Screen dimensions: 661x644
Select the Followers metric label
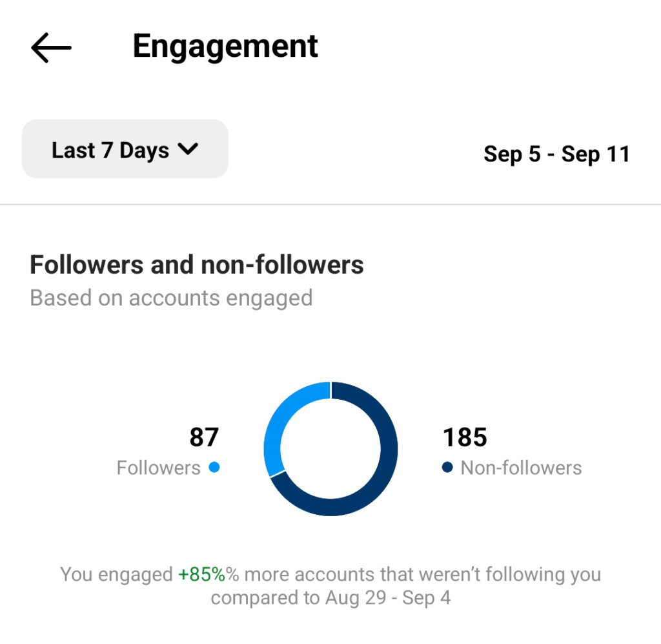pyautogui.click(x=159, y=468)
